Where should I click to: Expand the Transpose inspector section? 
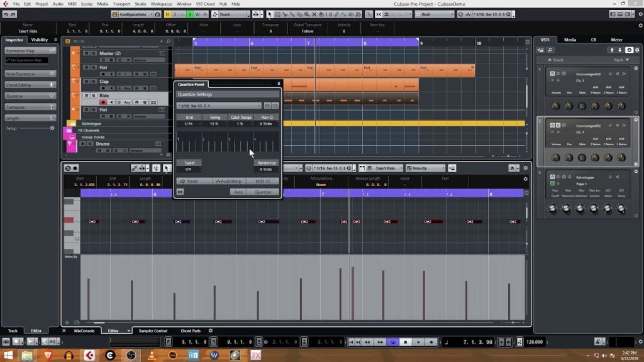[29, 107]
